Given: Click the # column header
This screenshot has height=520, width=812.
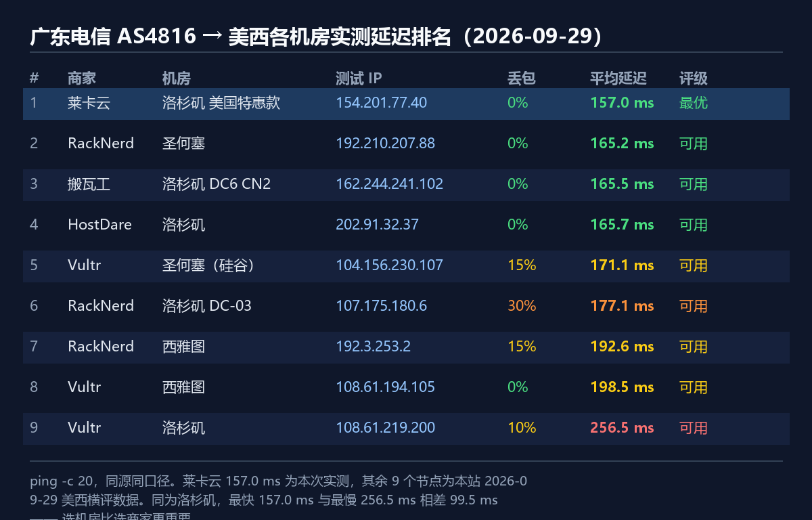Looking at the screenshot, I should click(x=35, y=79).
